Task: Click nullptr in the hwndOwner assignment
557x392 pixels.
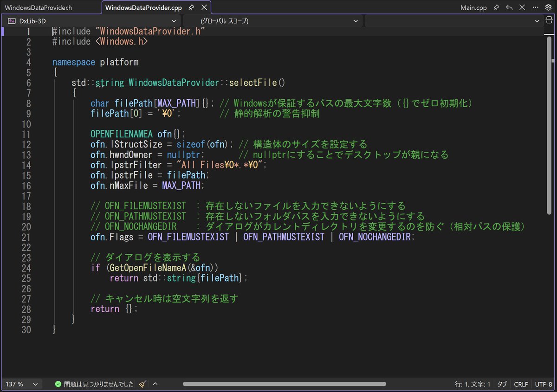Action: pyautogui.click(x=183, y=155)
